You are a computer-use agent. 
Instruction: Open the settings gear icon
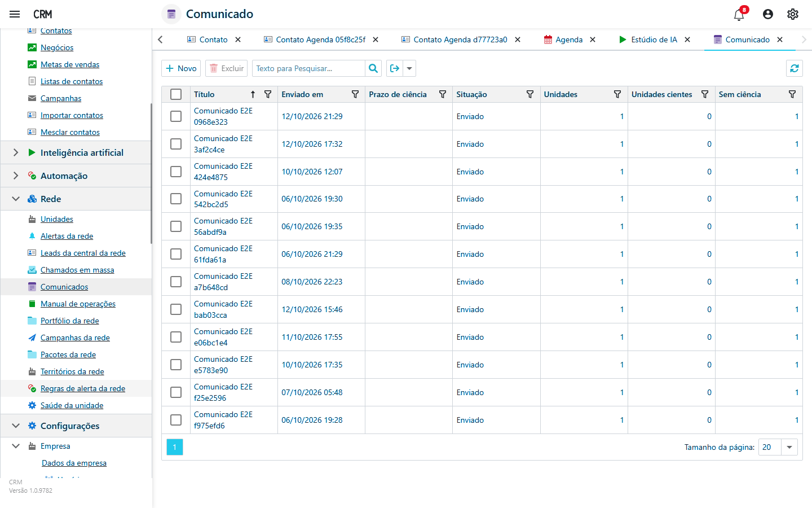pos(793,14)
